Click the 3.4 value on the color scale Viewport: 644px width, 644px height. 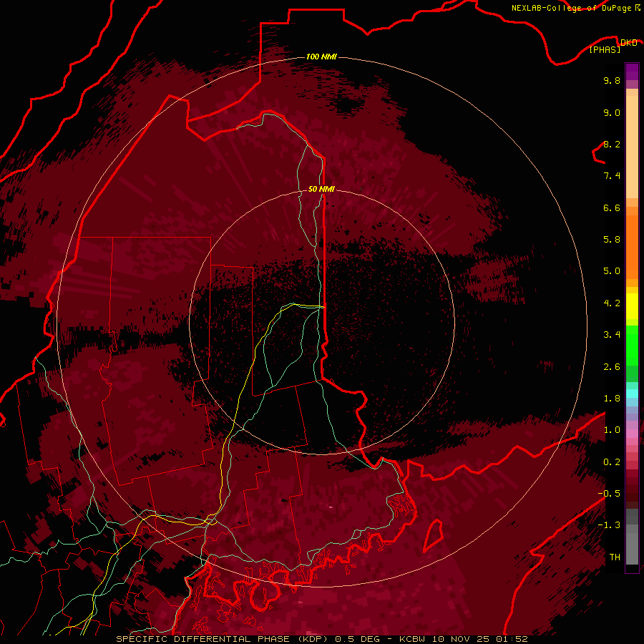coord(612,335)
